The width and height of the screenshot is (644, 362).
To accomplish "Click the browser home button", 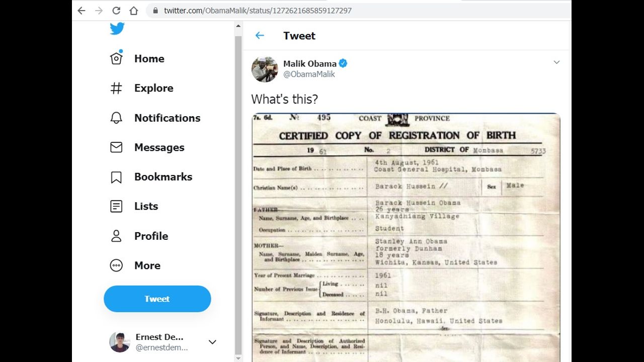I will 133,11.
